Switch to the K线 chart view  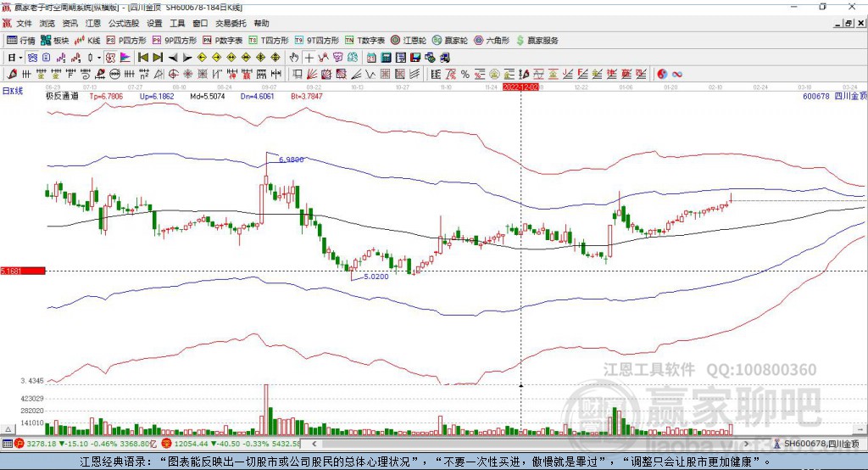[x=87, y=41]
